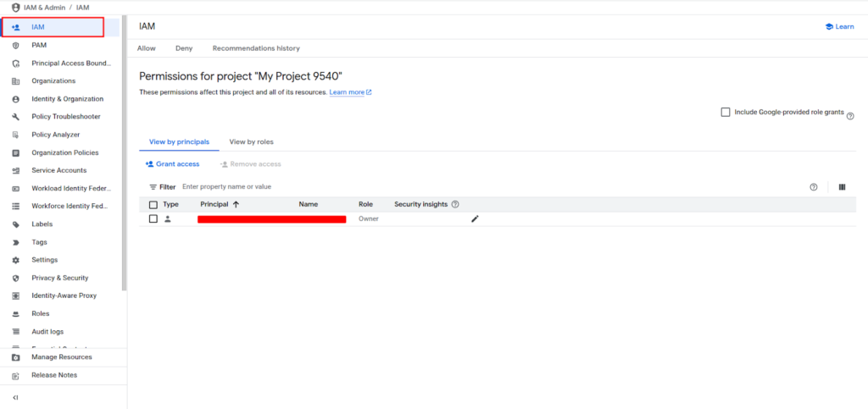The image size is (868, 409).
Task: Click the Tags arrow icon in the sidebar
Action: (x=15, y=242)
